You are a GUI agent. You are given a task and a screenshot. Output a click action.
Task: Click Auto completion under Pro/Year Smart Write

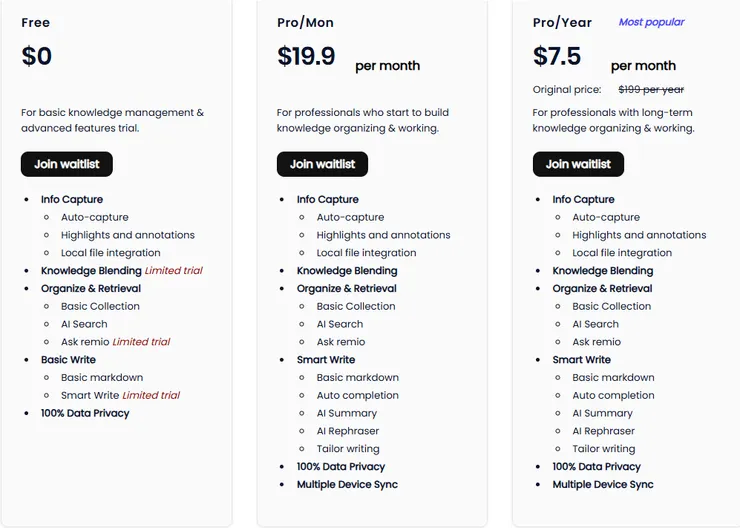click(613, 395)
